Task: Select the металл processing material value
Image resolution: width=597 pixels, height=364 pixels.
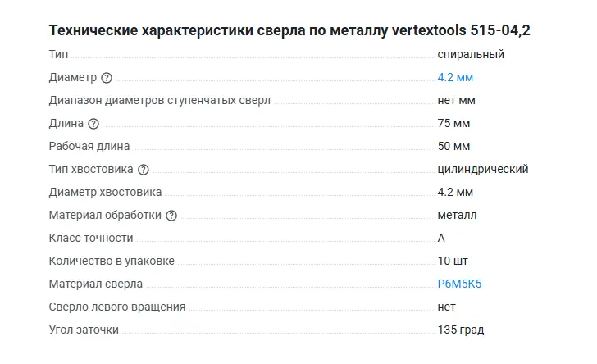Action: point(457,216)
